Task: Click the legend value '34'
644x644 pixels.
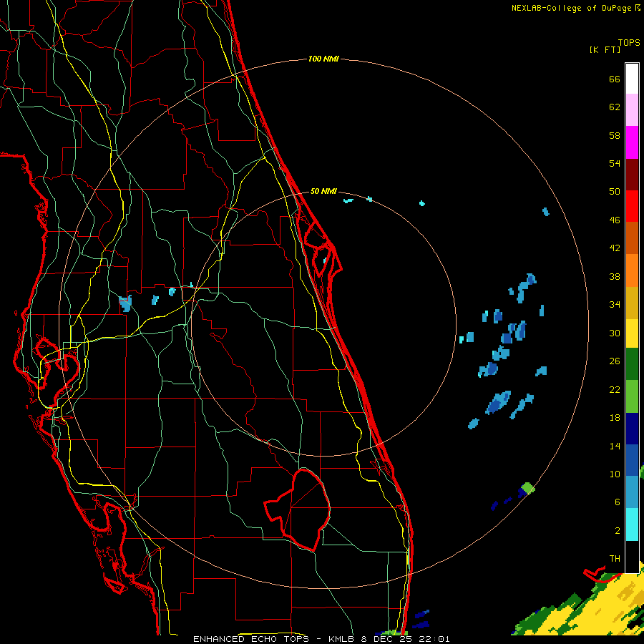Action: click(x=615, y=305)
